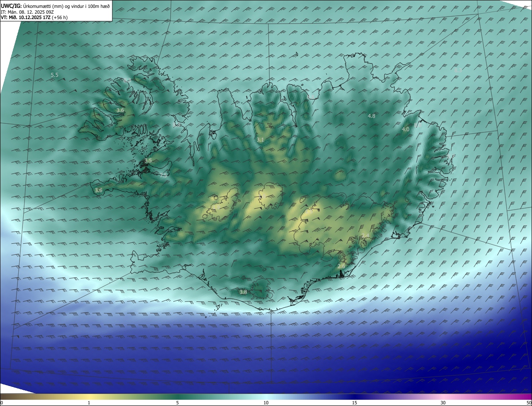Select the forecast offset "(+56 h)"
The width and height of the screenshot is (532, 406).
coord(61,18)
